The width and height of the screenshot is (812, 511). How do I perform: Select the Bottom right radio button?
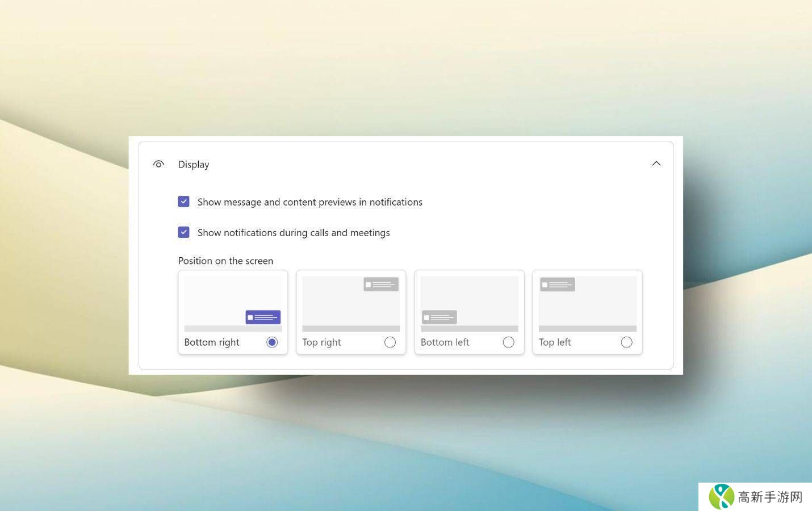point(272,342)
